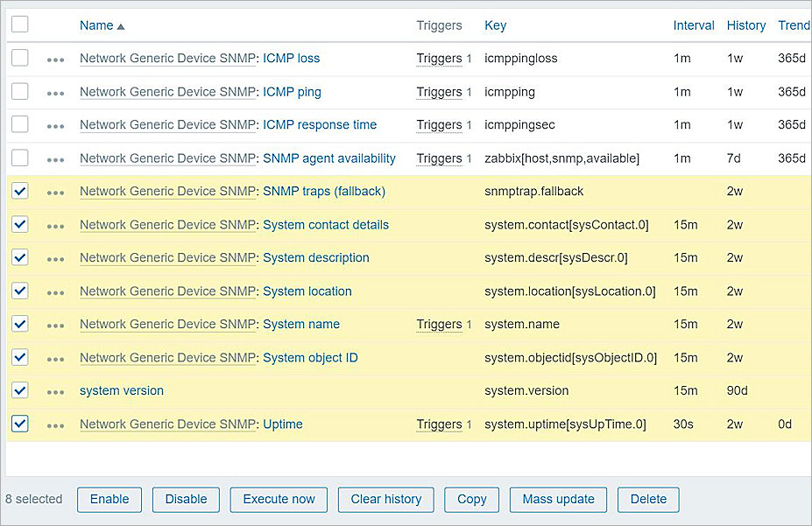Select key text snmptrap.fallback

(x=534, y=192)
